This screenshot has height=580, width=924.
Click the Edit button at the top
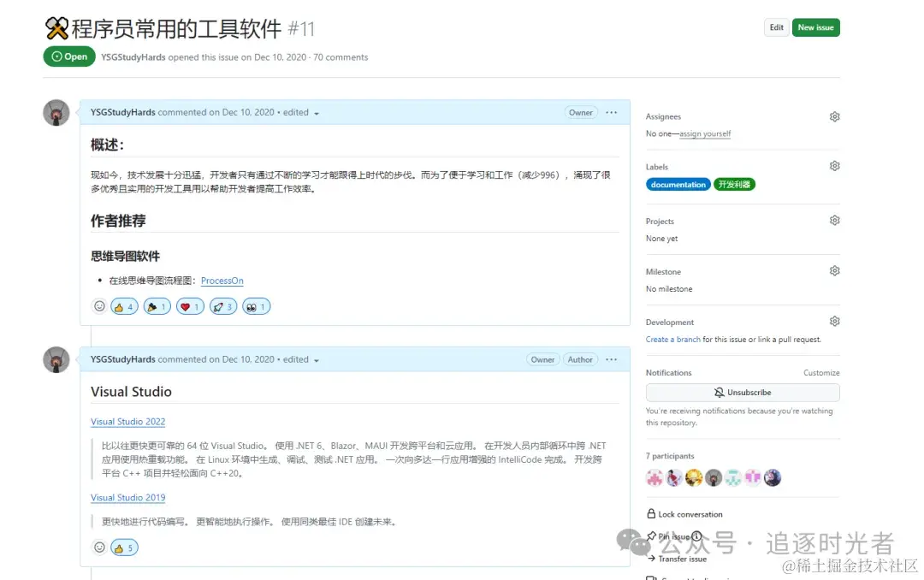(776, 27)
